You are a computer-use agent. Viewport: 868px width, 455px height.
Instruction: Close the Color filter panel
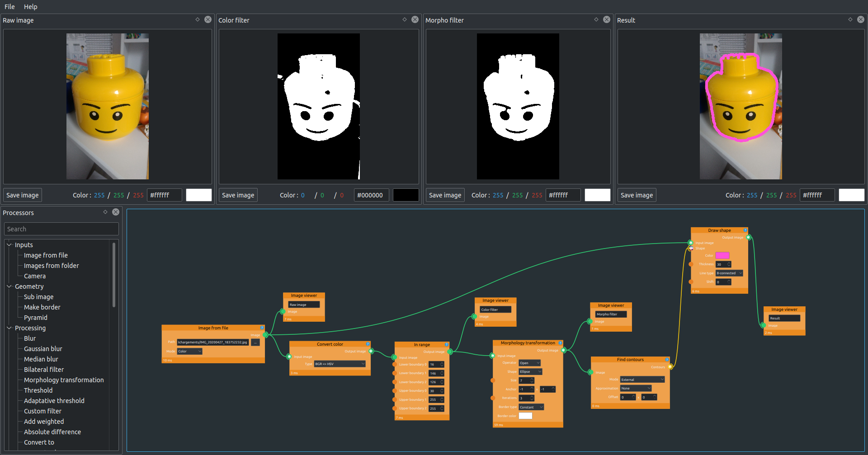415,19
